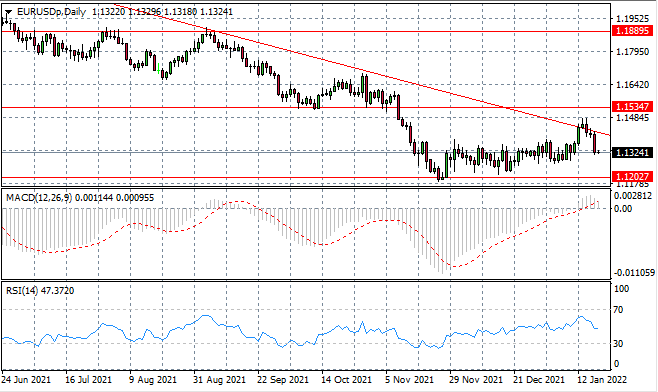The image size is (658, 392).
Task: Click the RSI(14) 47.3720 indicator label
Action: [x=40, y=290]
